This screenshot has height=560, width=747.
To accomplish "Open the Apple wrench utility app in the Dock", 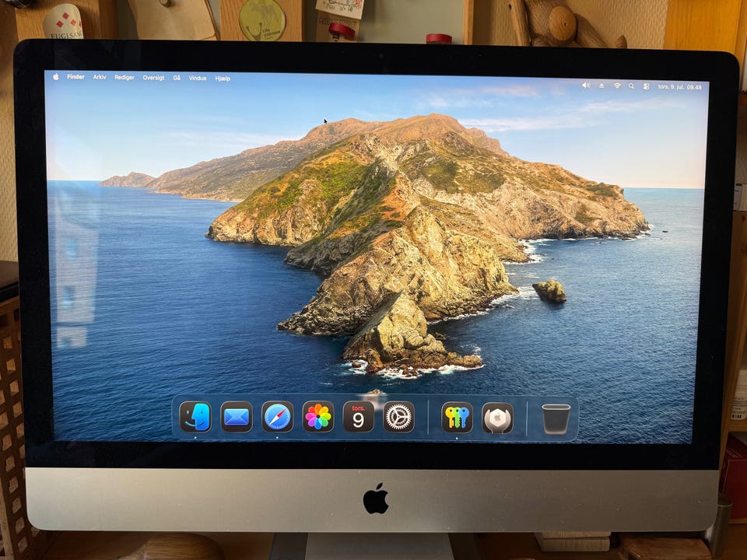I will coord(497,418).
